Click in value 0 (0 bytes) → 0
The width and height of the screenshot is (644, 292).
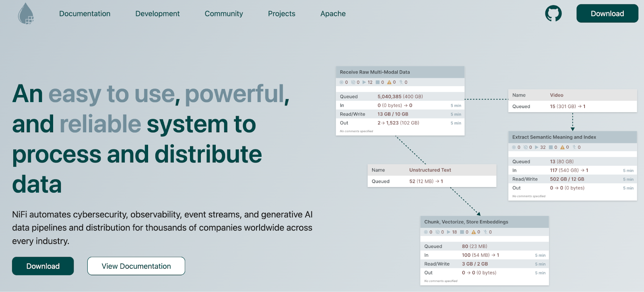pos(395,105)
